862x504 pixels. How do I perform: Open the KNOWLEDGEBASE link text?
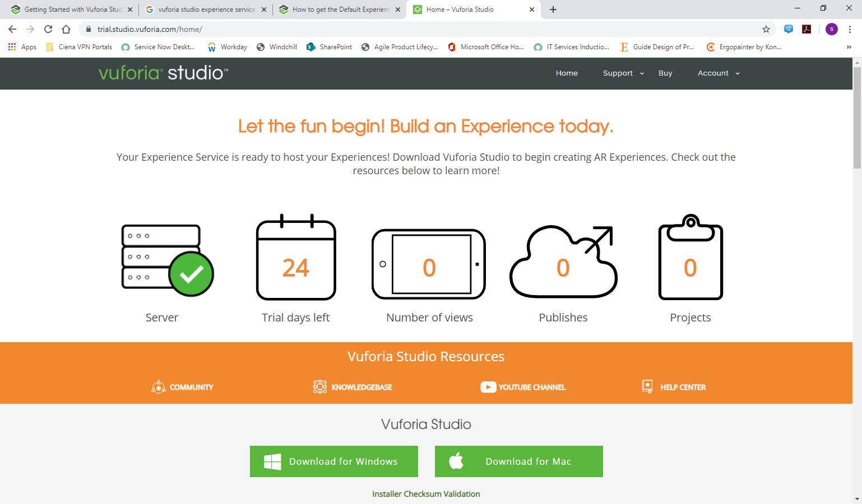(x=362, y=388)
